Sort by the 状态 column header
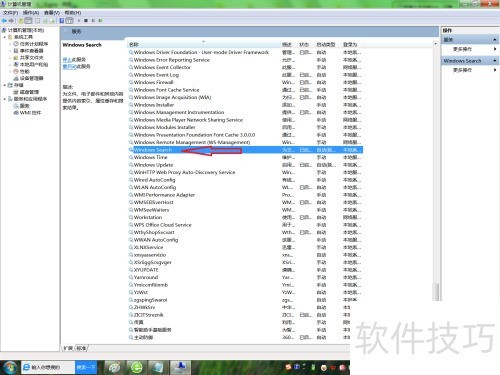The height and width of the screenshot is (375, 500). [x=305, y=44]
